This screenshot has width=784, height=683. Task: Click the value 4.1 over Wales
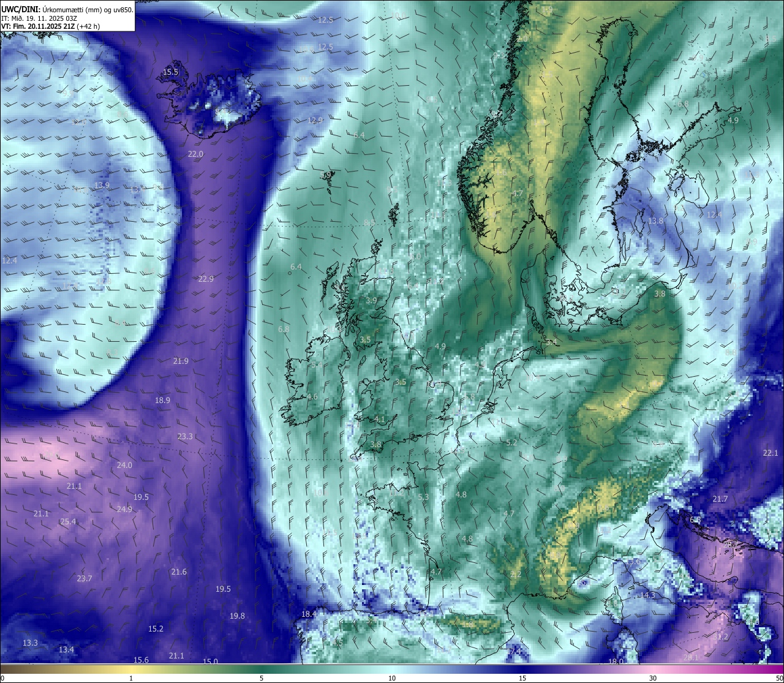tap(379, 420)
